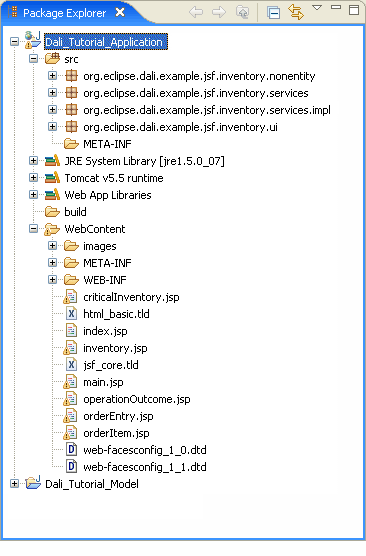Click the operationOutcome.jsp file icon
This screenshot has height=556, width=366.
tap(70, 399)
